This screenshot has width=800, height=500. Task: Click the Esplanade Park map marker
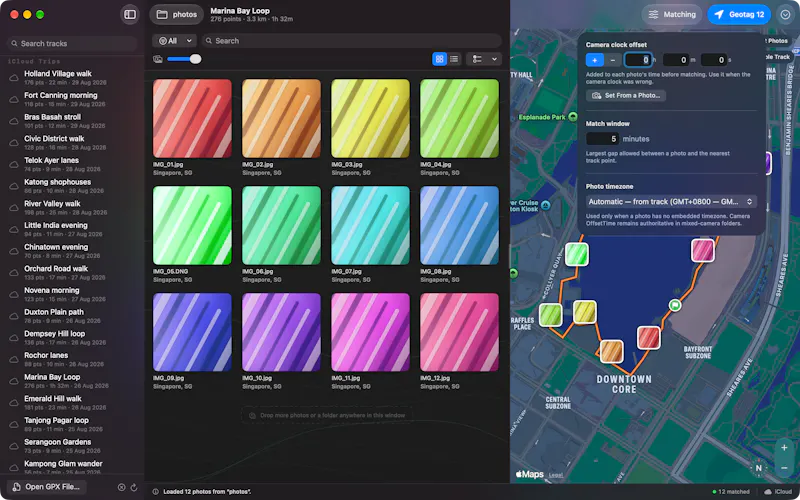pyautogui.click(x=573, y=117)
